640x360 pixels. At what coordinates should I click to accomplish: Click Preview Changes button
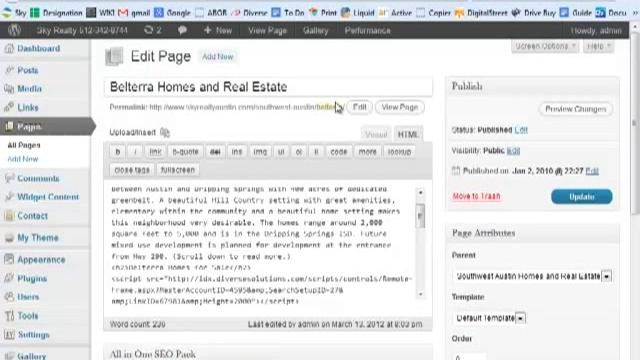click(576, 109)
